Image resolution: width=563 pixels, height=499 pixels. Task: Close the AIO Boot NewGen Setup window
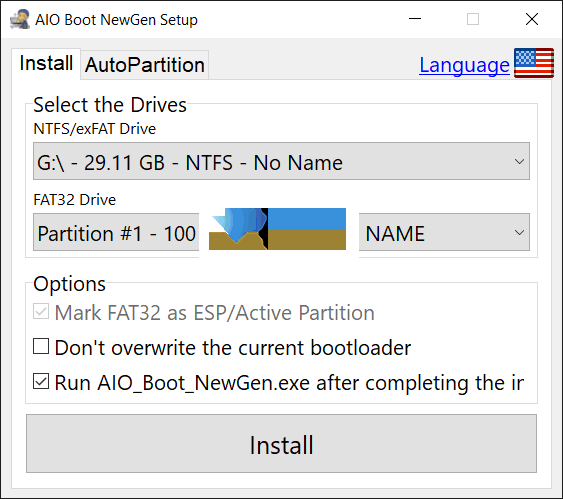pos(532,19)
